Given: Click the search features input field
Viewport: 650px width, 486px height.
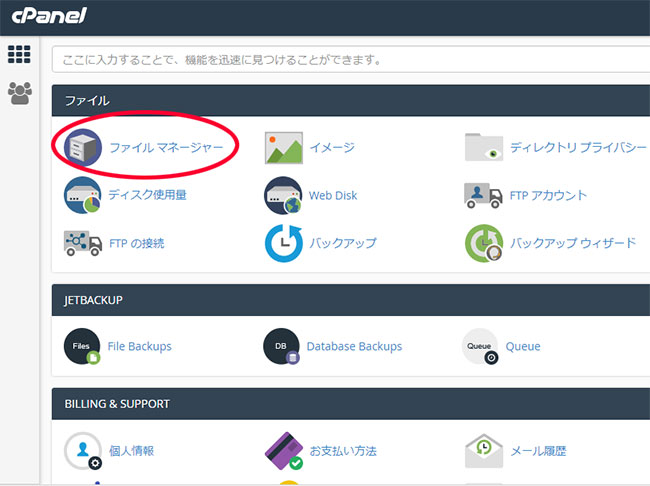Looking at the screenshot, I should [351, 60].
